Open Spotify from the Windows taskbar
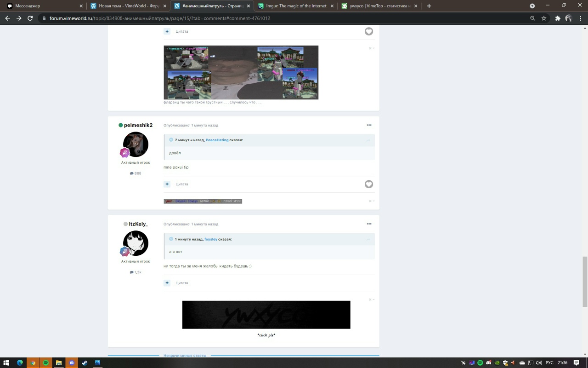 [46, 363]
